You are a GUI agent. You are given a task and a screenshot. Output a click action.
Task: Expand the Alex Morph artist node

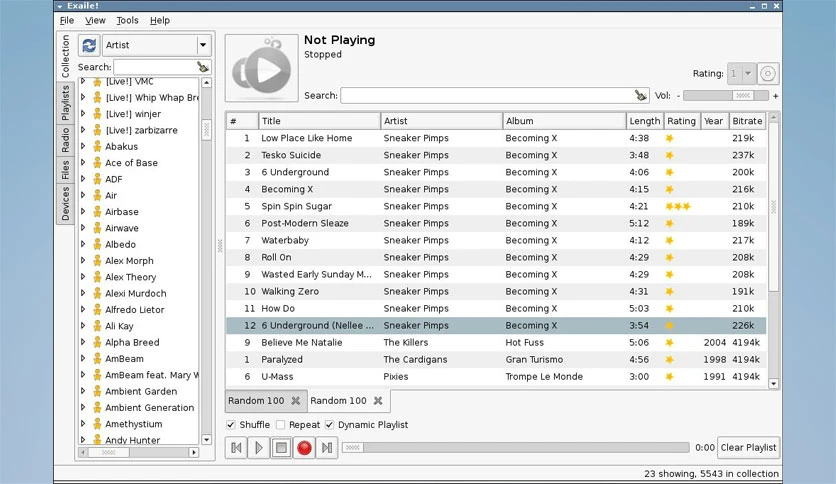(83, 261)
